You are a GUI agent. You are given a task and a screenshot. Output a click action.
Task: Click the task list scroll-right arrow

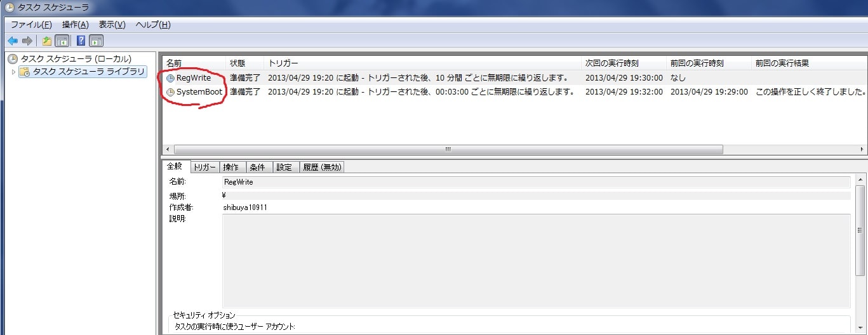point(862,150)
